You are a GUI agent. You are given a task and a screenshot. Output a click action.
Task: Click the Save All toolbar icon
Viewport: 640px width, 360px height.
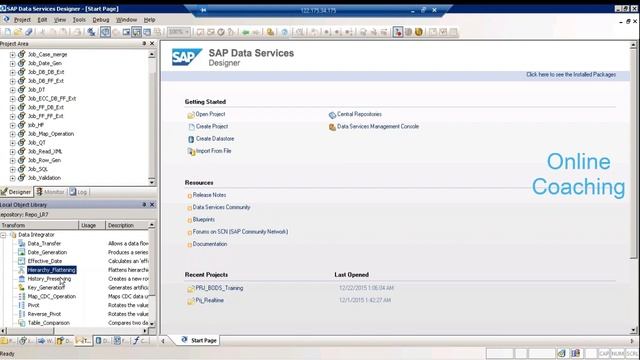(28, 32)
